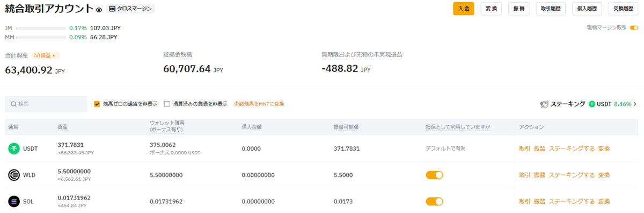Click the SOL coin icon

click(x=14, y=201)
